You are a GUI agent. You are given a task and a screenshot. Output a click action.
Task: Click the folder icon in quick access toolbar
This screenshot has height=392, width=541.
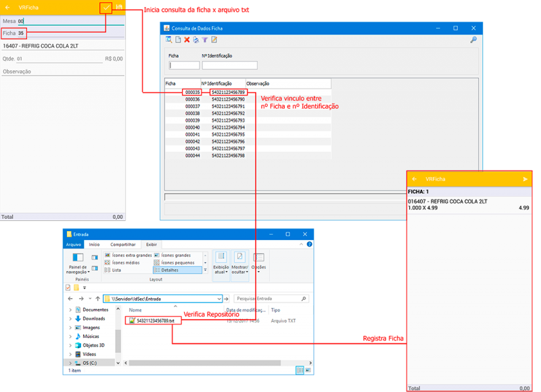tap(76, 287)
